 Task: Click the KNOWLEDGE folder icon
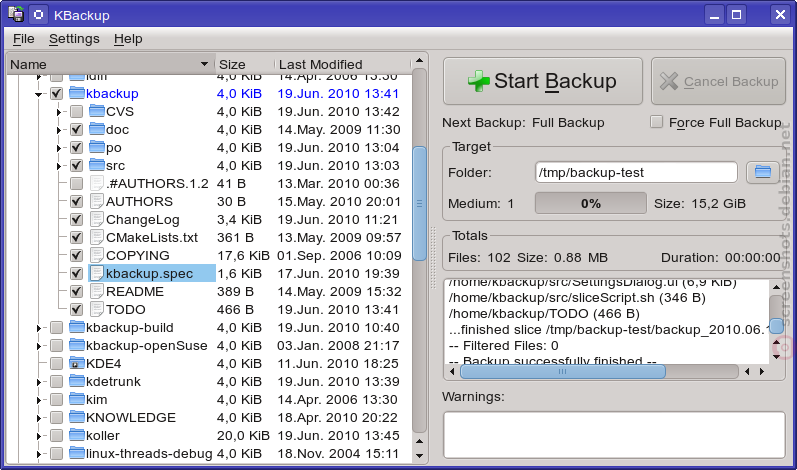pos(77,417)
